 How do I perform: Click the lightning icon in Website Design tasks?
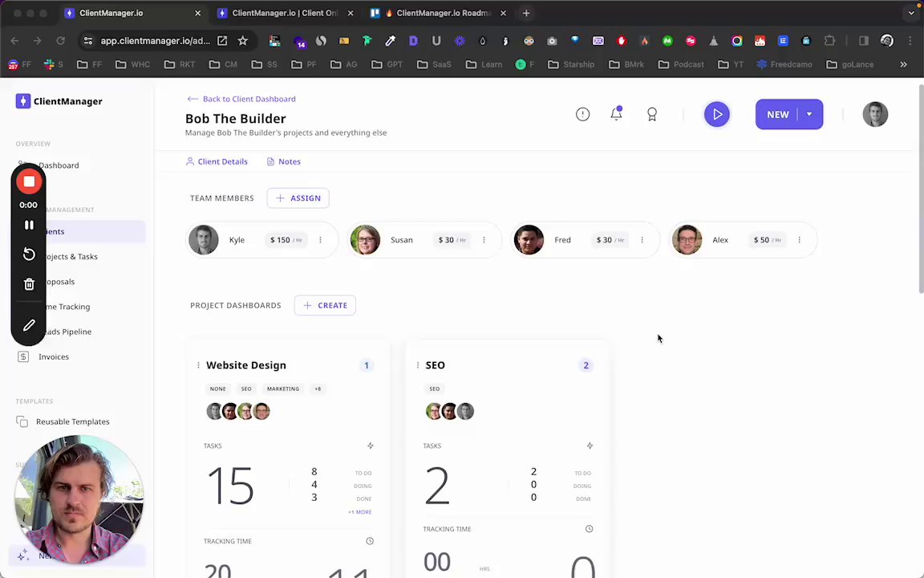370,446
